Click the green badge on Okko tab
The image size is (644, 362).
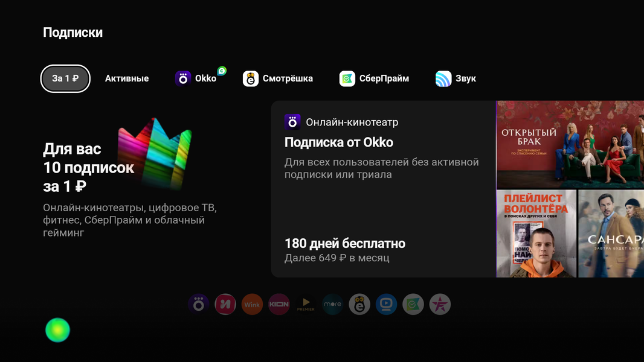point(222,71)
